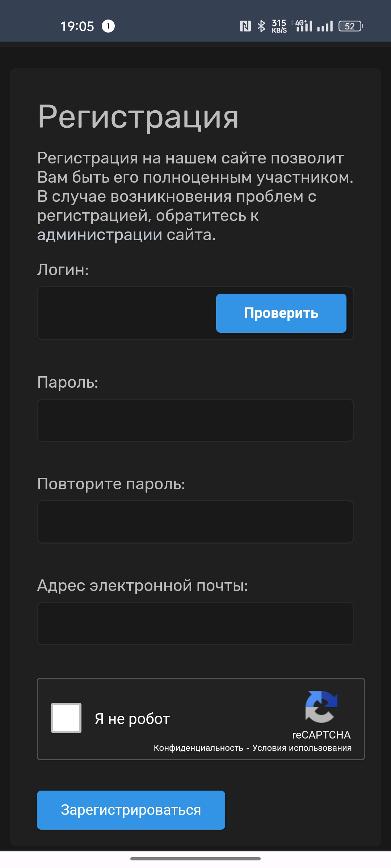This screenshot has height=868, width=391.
Task: Tap the notification count badge
Action: point(108,26)
